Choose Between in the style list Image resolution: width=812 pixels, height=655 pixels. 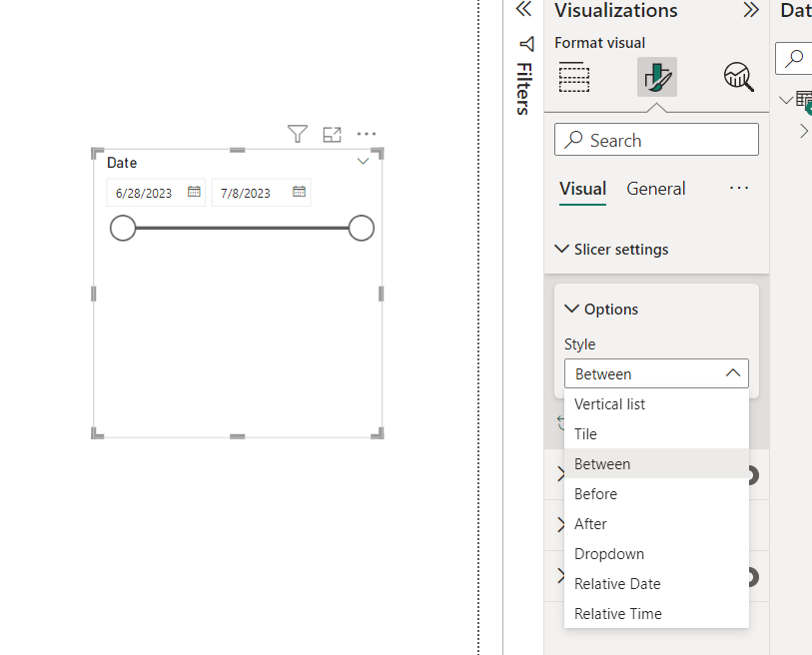pos(656,463)
